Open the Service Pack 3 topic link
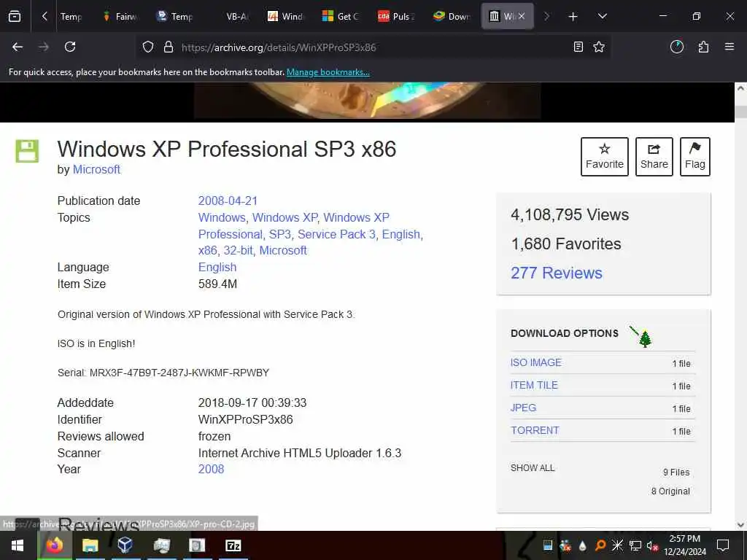Image resolution: width=747 pixels, height=560 pixels. (336, 234)
